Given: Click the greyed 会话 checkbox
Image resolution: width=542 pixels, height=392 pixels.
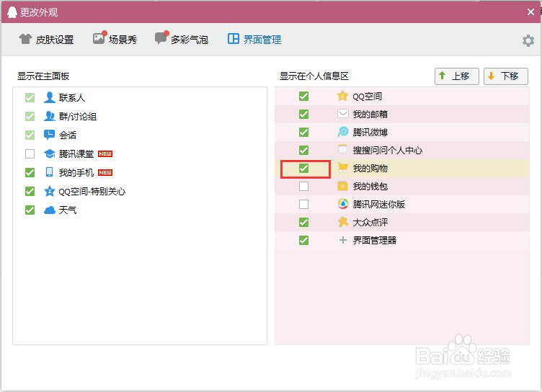Looking at the screenshot, I should click(30, 135).
